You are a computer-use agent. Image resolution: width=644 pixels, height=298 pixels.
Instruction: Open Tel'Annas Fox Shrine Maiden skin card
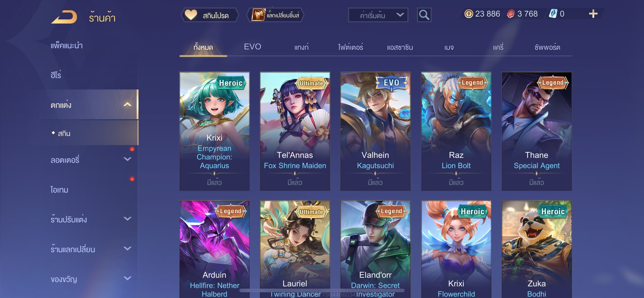click(x=295, y=131)
